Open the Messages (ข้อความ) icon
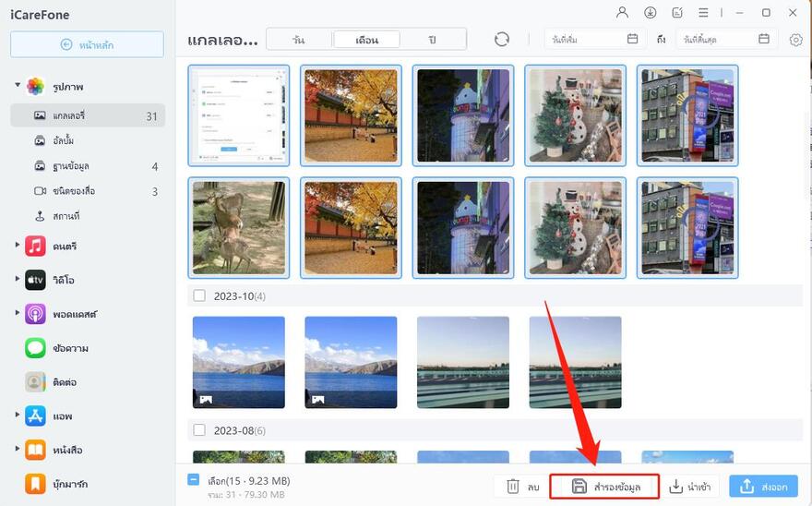This screenshot has width=812, height=506. coord(35,348)
